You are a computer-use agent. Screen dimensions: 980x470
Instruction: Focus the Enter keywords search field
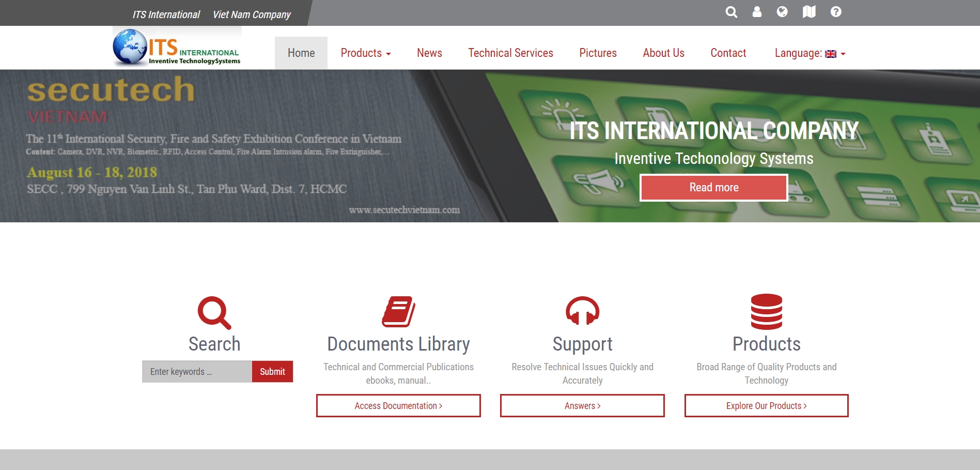197,372
